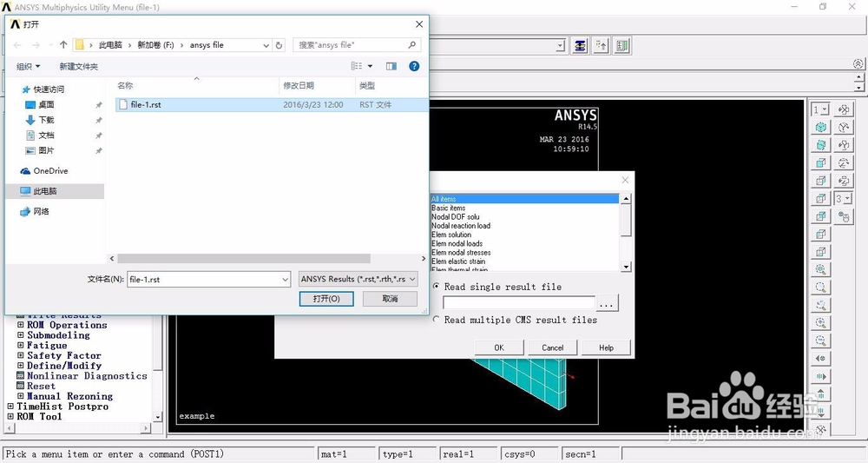Screen dimensions: 868x463
Task: Click the 新加卷 (F:) breadcrumb in the address bar
Action: pyautogui.click(x=155, y=45)
